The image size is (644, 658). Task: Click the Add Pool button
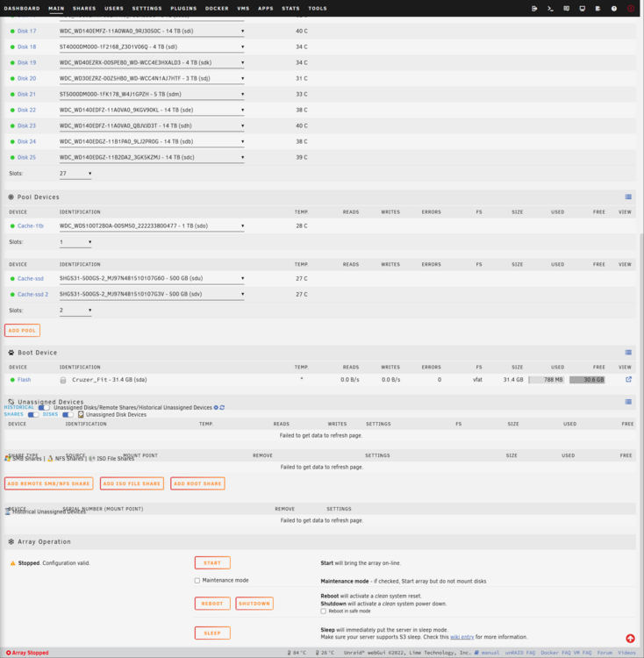[22, 330]
